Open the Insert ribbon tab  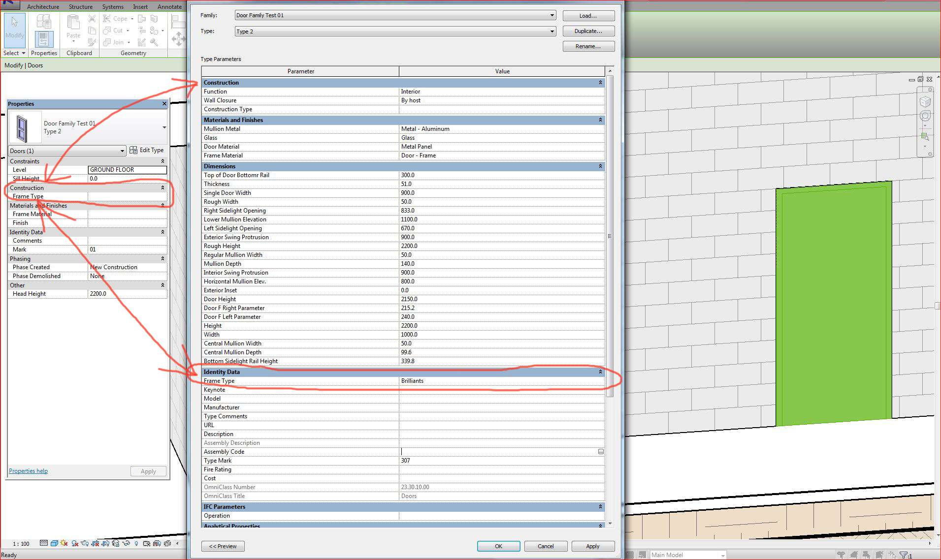point(140,6)
